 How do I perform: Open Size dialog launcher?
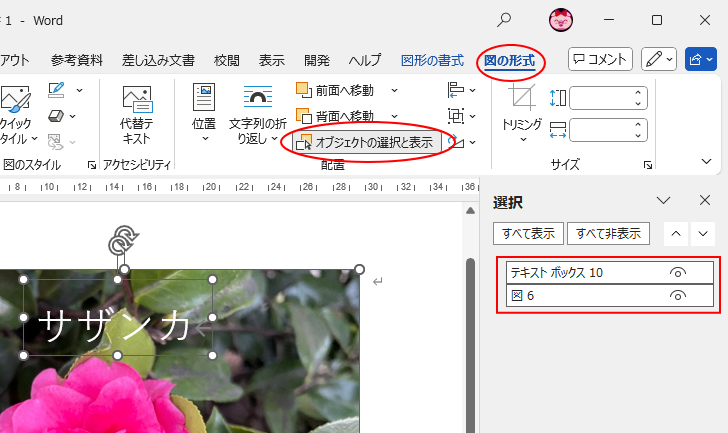click(x=648, y=165)
